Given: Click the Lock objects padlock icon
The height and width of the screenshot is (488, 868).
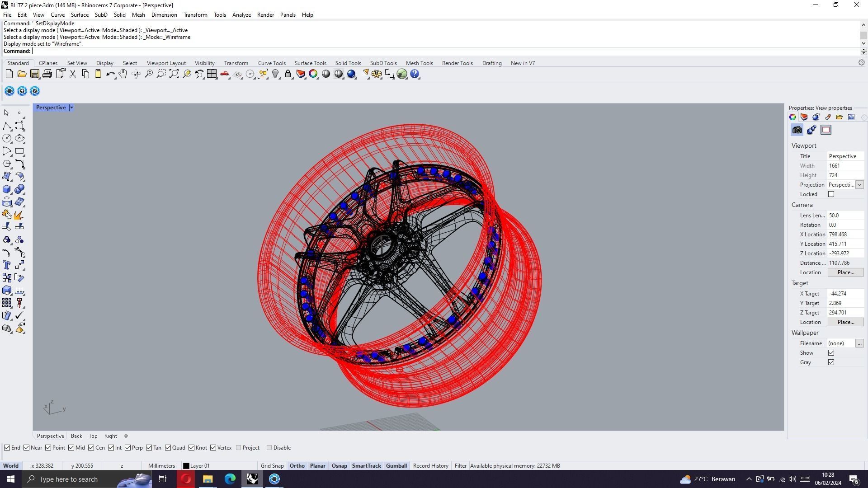Looking at the screenshot, I should [288, 74].
